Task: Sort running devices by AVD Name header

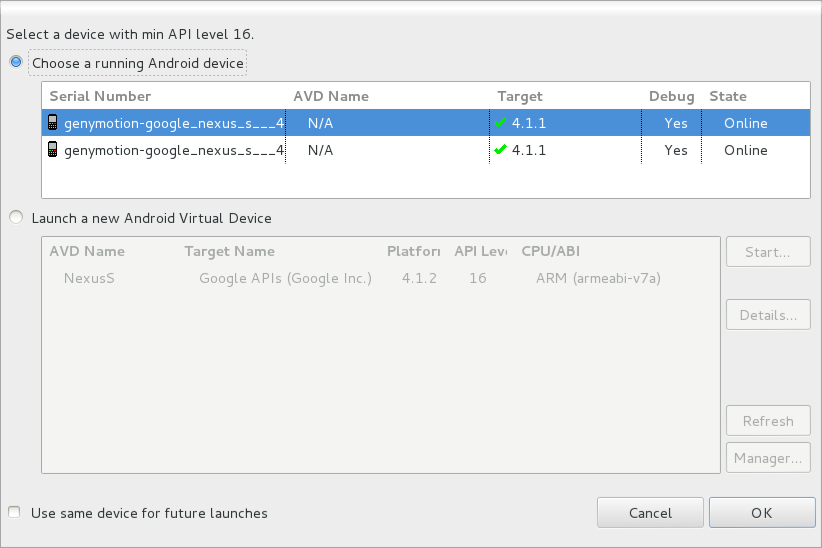Action: pos(331,96)
